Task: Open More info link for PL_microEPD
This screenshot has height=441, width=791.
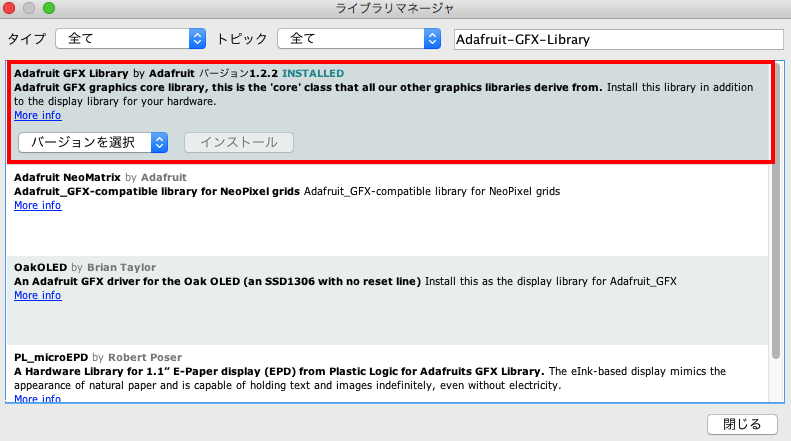Action: (x=38, y=398)
